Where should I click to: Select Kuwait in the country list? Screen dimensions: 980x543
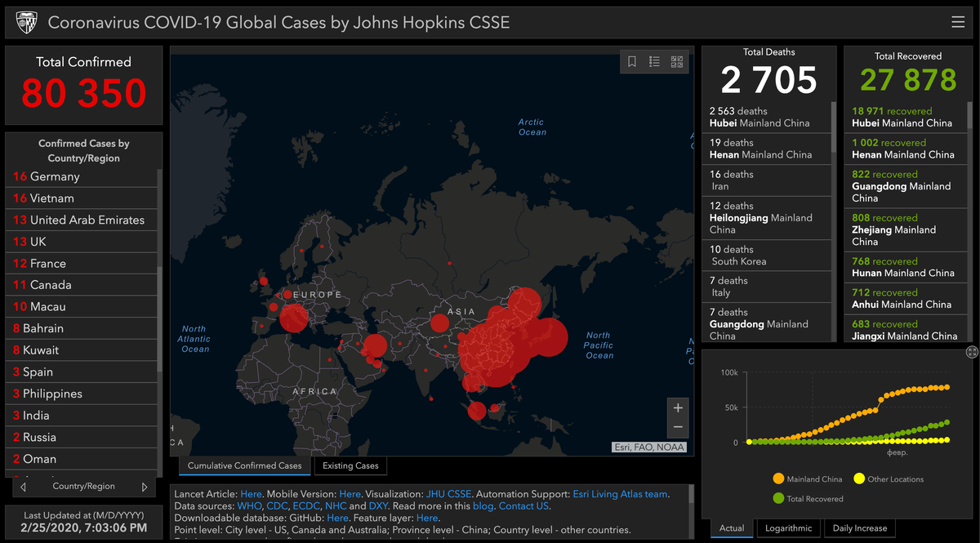click(82, 350)
